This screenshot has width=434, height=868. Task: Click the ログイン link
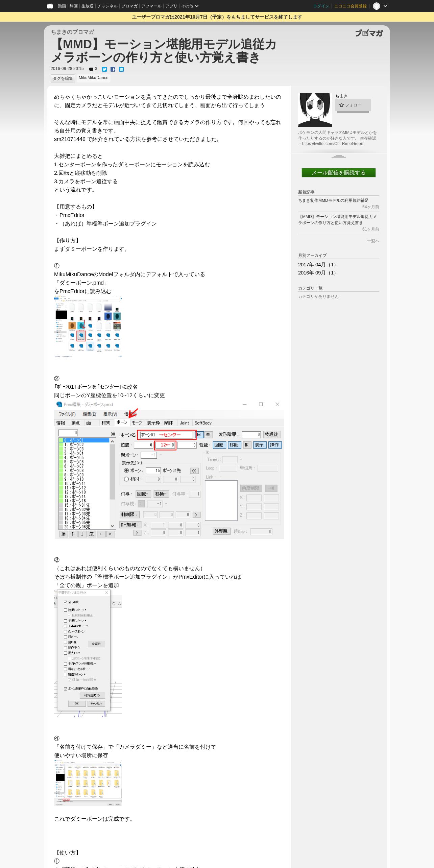321,6
